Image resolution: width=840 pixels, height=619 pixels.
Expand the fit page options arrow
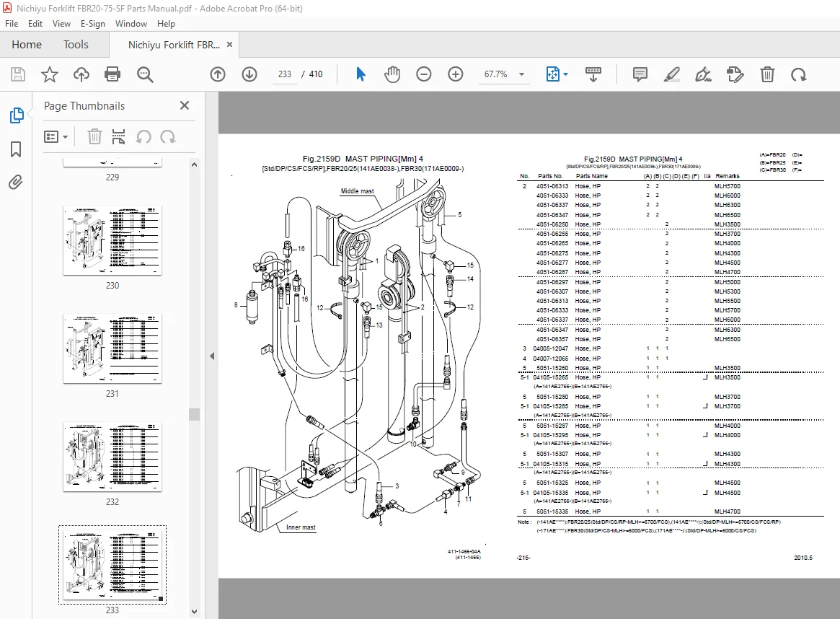[x=566, y=74]
